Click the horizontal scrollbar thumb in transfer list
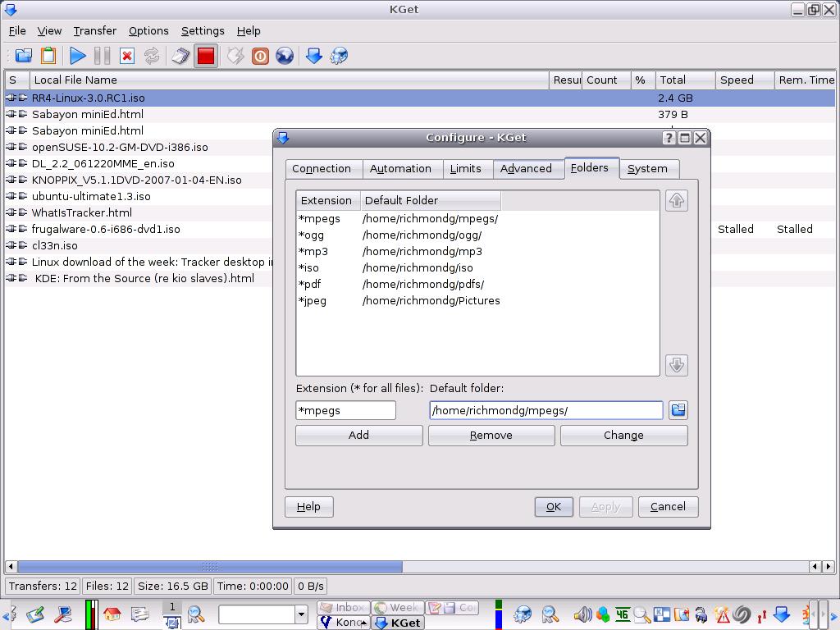This screenshot has width=840, height=630. click(210, 566)
